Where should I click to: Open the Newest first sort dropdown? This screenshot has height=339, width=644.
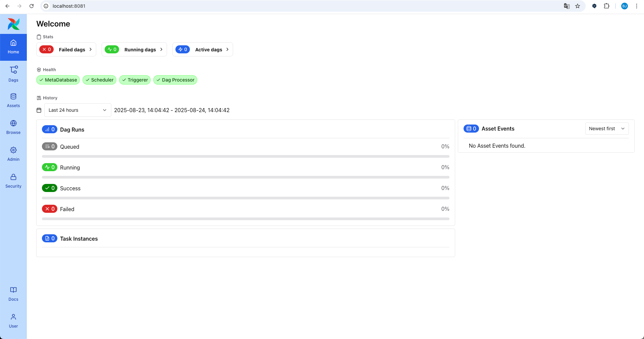click(606, 129)
